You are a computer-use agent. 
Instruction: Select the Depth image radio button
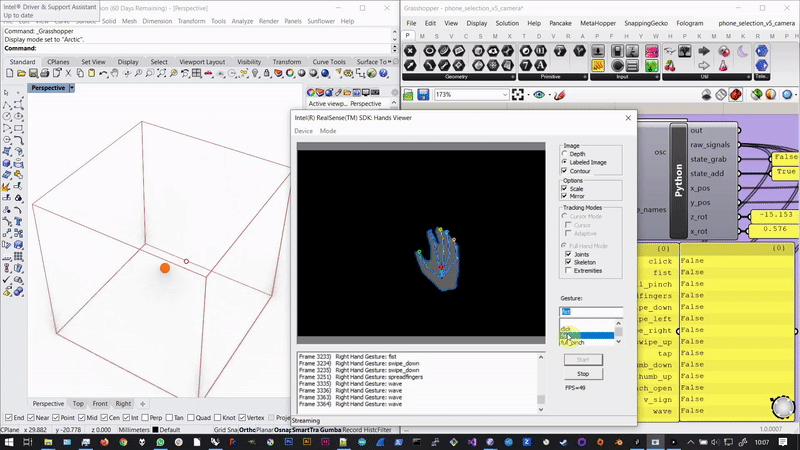[565, 154]
